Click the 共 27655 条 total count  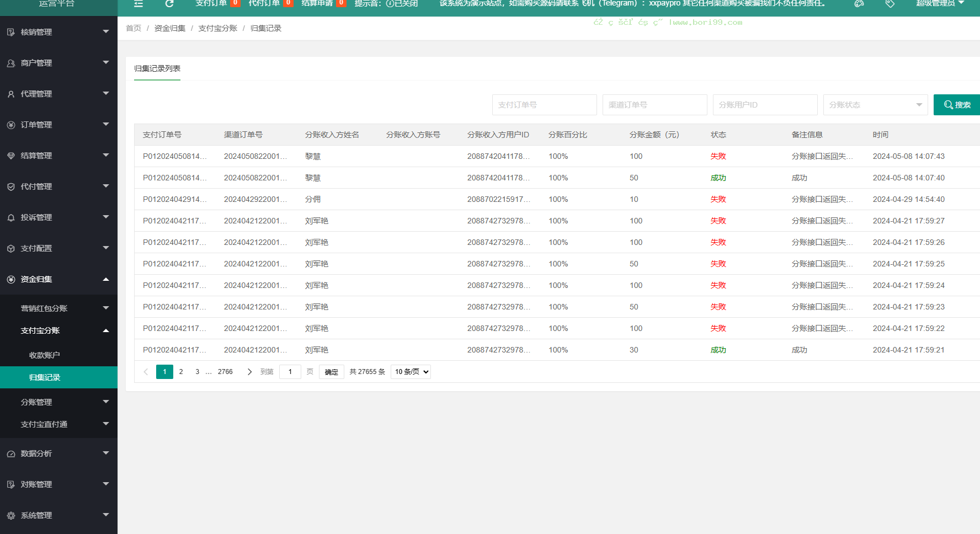pos(367,372)
